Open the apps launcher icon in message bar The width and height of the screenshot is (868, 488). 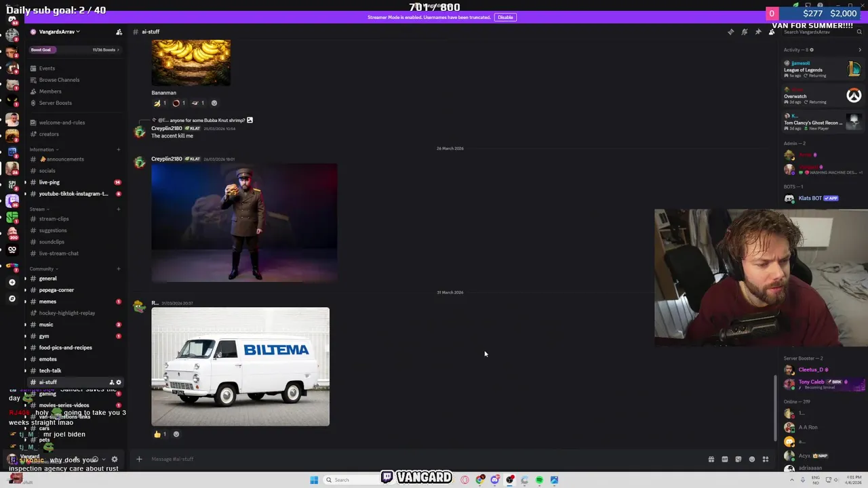766,460
